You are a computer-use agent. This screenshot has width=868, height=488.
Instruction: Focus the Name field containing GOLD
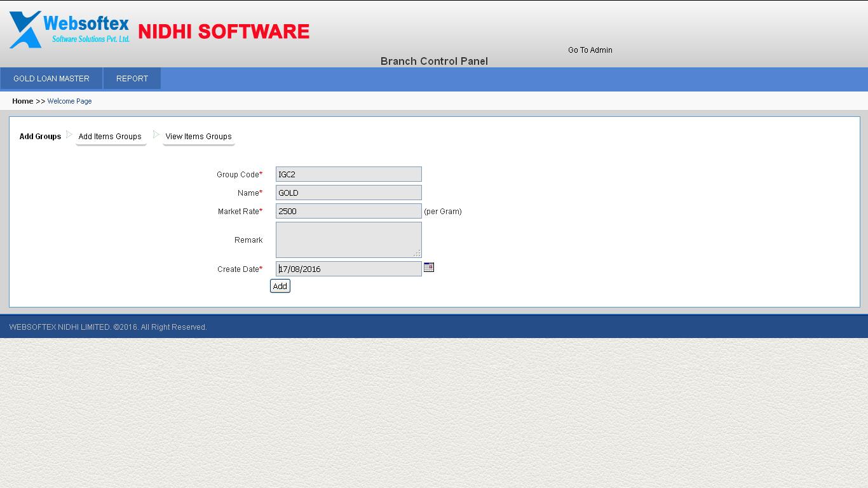pos(348,193)
